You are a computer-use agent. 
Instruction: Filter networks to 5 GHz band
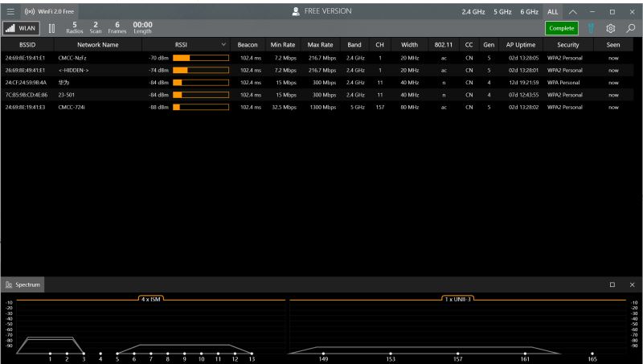click(x=503, y=12)
